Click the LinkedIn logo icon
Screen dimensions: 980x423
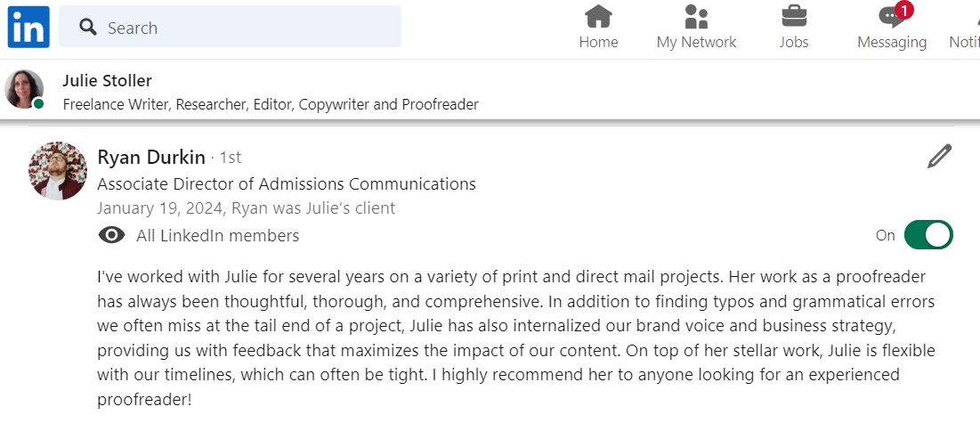click(x=28, y=27)
